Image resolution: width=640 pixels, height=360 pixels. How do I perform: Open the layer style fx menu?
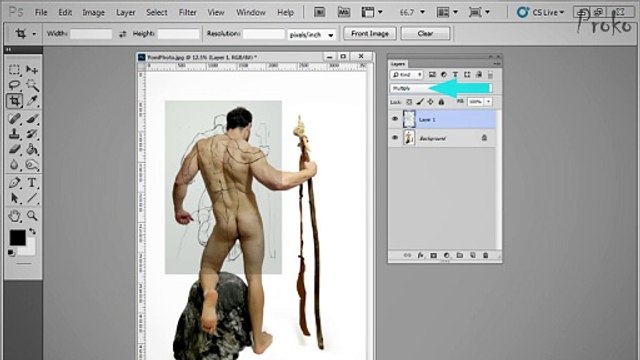tap(420, 256)
